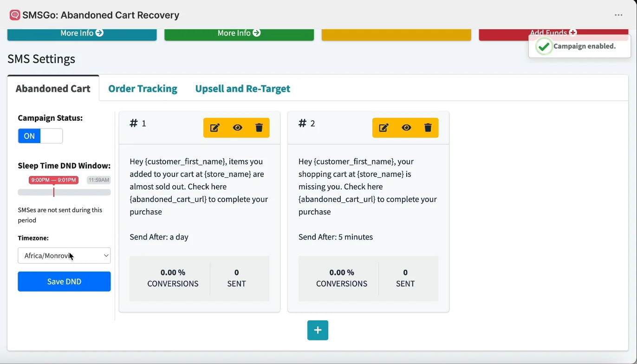Click 'Send After: 5 minutes' text
Viewport: 637px width, 364px height.
pos(336,237)
